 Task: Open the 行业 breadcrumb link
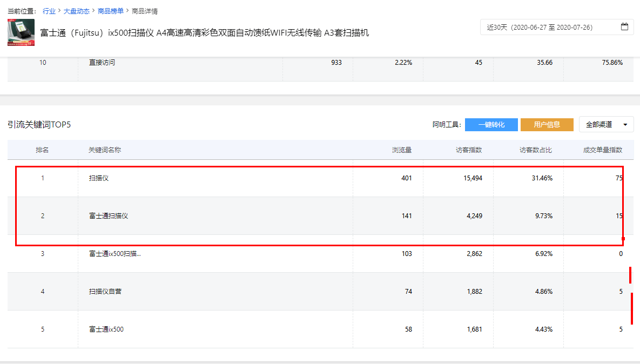coord(49,11)
